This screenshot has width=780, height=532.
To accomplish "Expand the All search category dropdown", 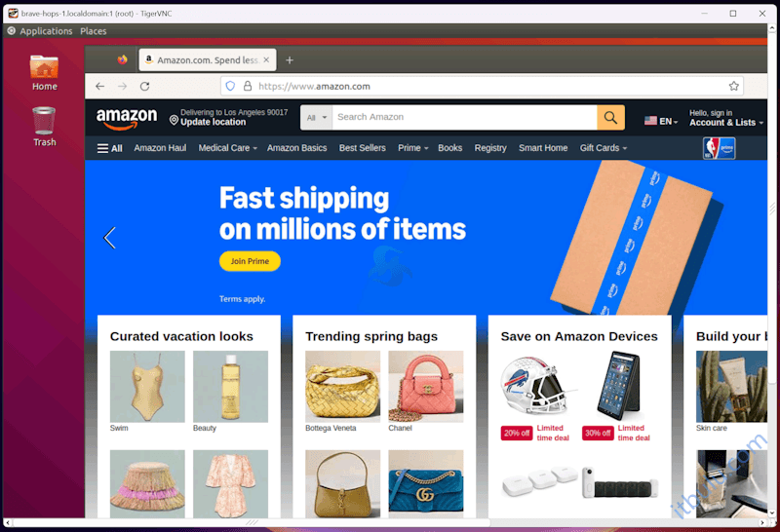I will pyautogui.click(x=316, y=117).
